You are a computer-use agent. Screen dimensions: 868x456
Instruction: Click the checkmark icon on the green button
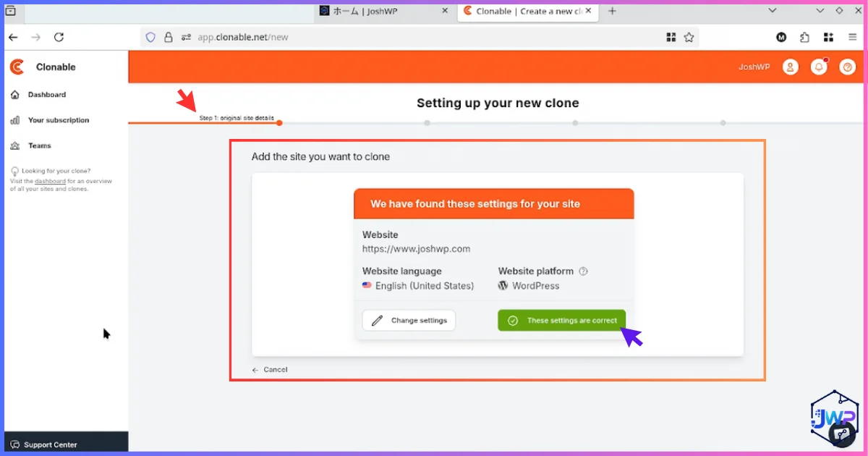[x=513, y=321]
